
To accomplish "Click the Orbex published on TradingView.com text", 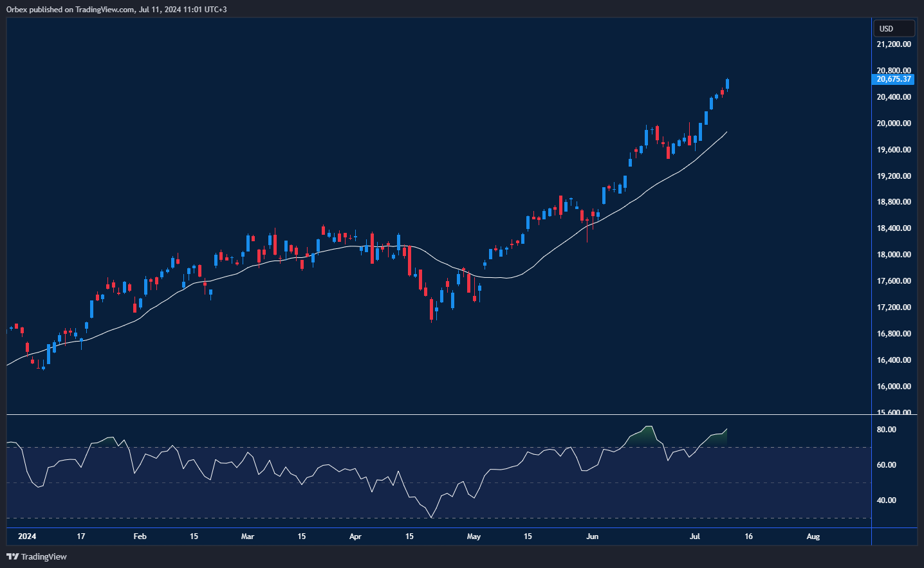I will 116,9.
